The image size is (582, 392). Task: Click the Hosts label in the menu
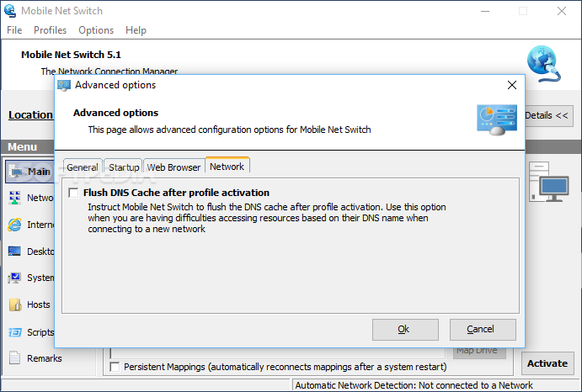click(x=39, y=305)
